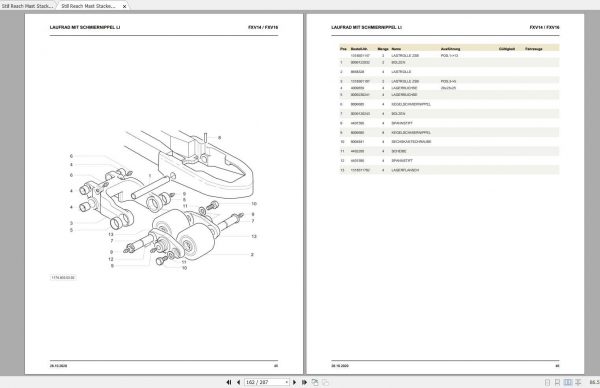Click the SPANNSTIFT name in row 8
600x388 pixels.
pyautogui.click(x=402, y=123)
